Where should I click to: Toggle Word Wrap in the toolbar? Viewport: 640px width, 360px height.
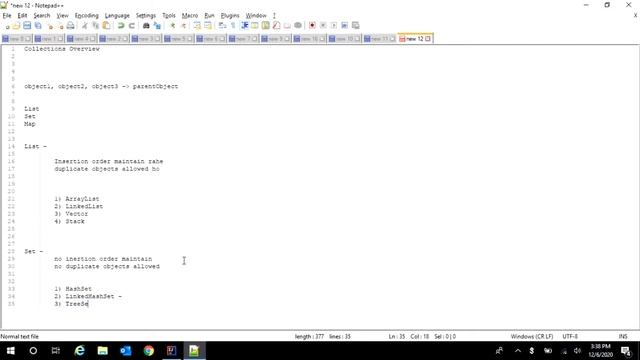[222, 26]
